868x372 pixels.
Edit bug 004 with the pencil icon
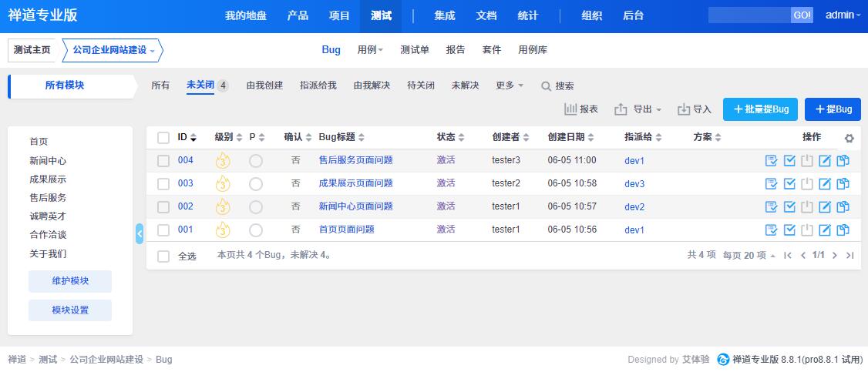pos(825,161)
